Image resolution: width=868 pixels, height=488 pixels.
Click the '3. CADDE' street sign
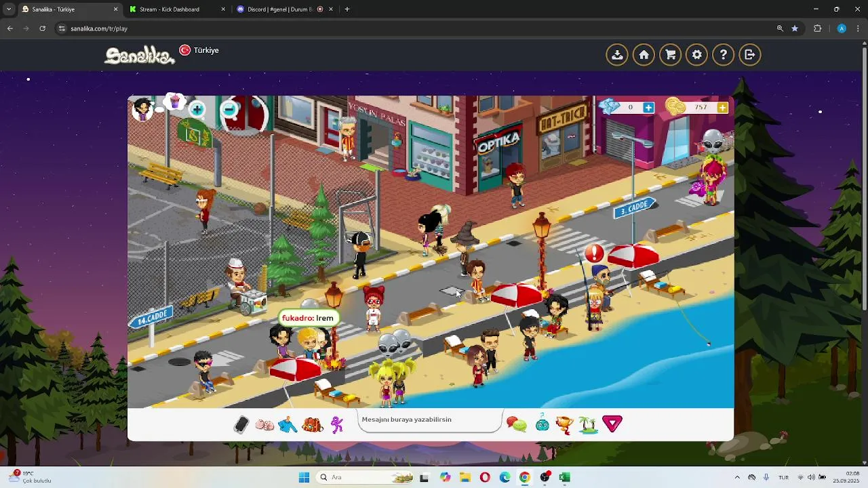635,208
